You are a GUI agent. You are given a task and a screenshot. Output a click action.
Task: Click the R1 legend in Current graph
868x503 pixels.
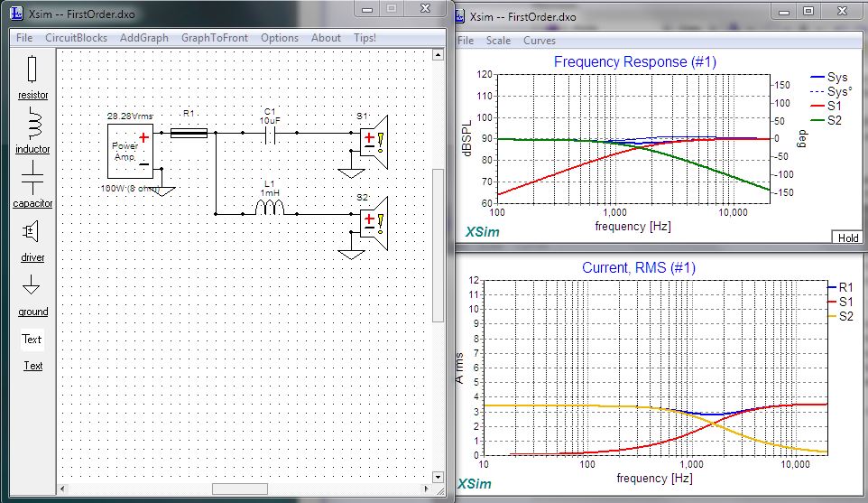click(x=840, y=287)
